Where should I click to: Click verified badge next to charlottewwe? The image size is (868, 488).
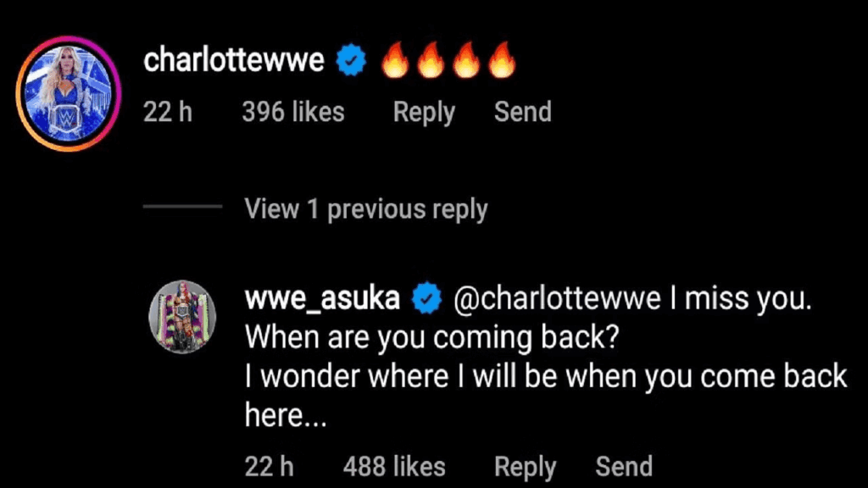[x=352, y=61]
